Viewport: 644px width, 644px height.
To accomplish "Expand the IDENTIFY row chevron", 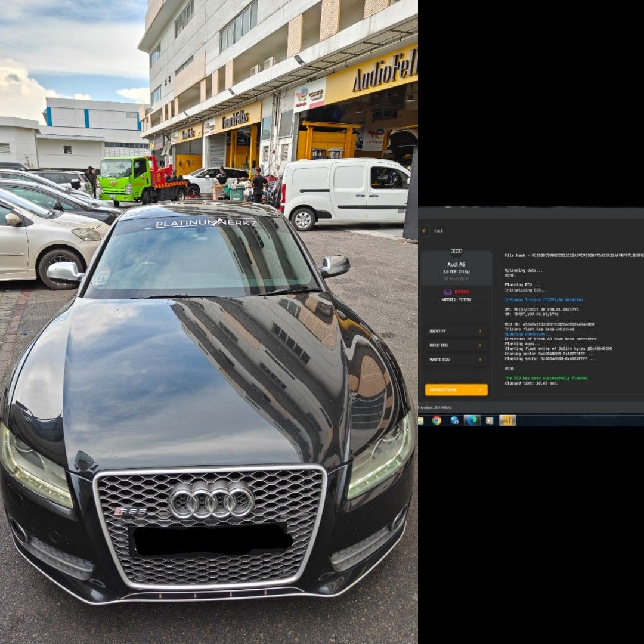I will click(481, 331).
